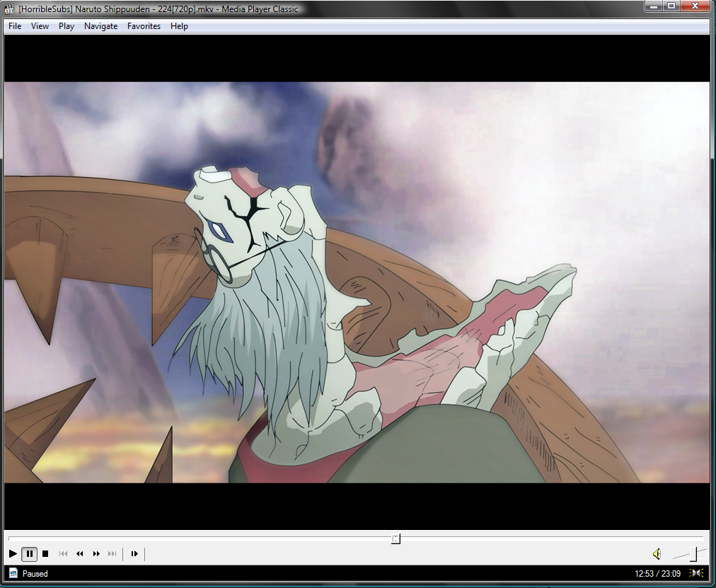
Task: Click the Pause button
Action: (x=29, y=554)
